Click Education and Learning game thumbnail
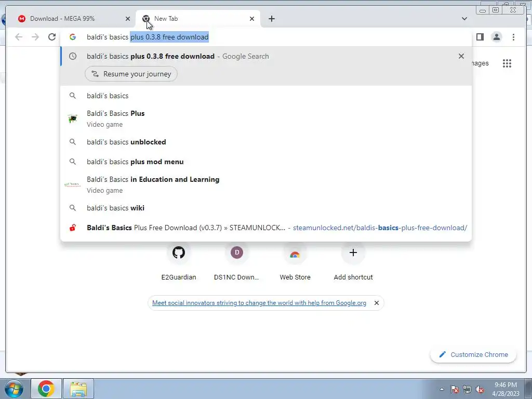Viewport: 532px width, 399px height. pyautogui.click(x=72, y=184)
